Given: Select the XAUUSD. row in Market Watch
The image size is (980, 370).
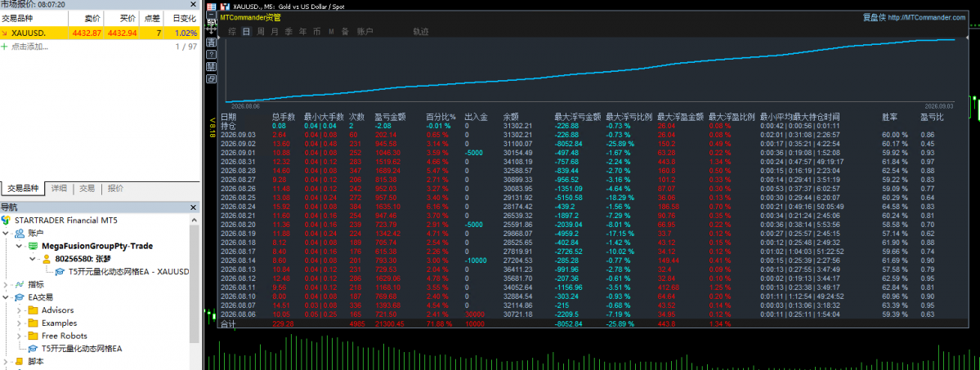Looking at the screenshot, I should (x=100, y=33).
